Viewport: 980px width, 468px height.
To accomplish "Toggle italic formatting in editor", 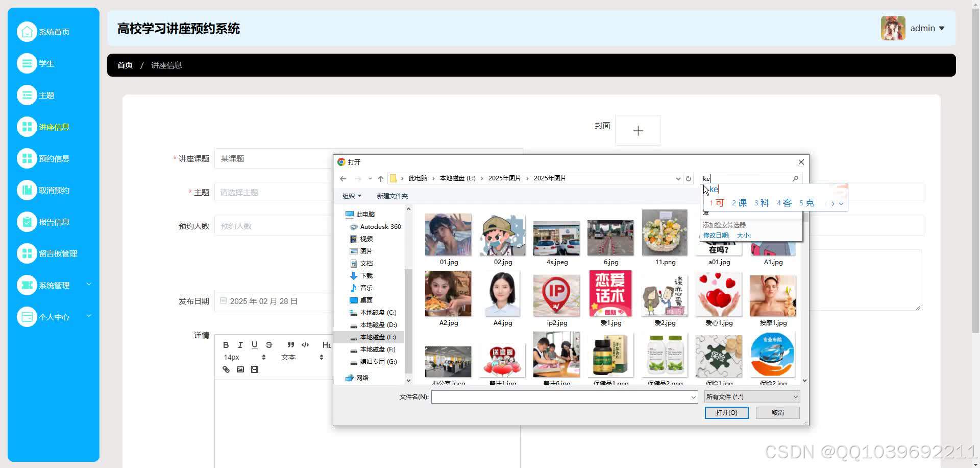I will tap(240, 345).
